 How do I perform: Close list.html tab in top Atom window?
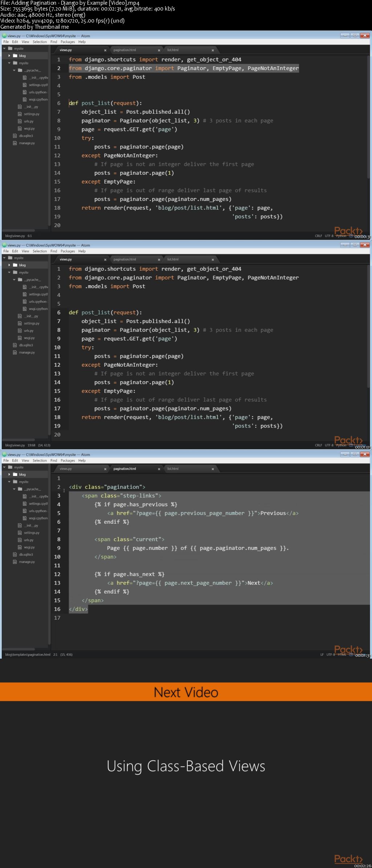point(213,50)
